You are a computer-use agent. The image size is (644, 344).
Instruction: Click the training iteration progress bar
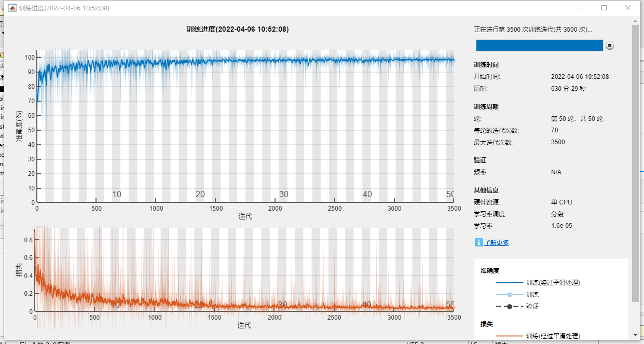pyautogui.click(x=540, y=46)
